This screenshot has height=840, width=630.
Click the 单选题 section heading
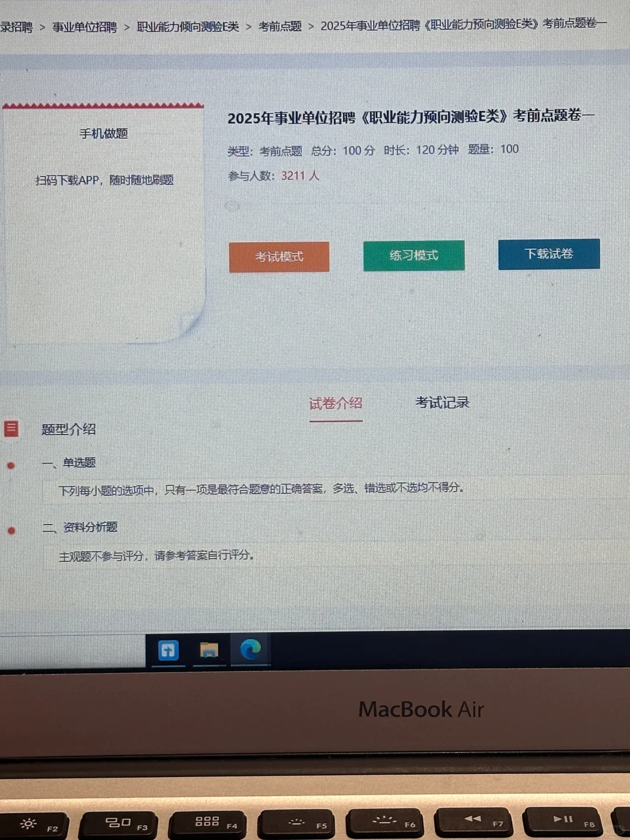click(x=79, y=461)
